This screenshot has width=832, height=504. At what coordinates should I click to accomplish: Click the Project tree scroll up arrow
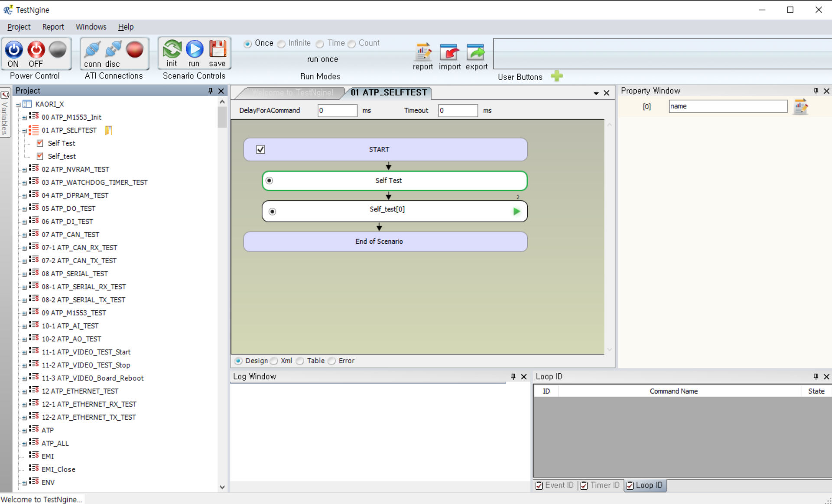tap(222, 102)
